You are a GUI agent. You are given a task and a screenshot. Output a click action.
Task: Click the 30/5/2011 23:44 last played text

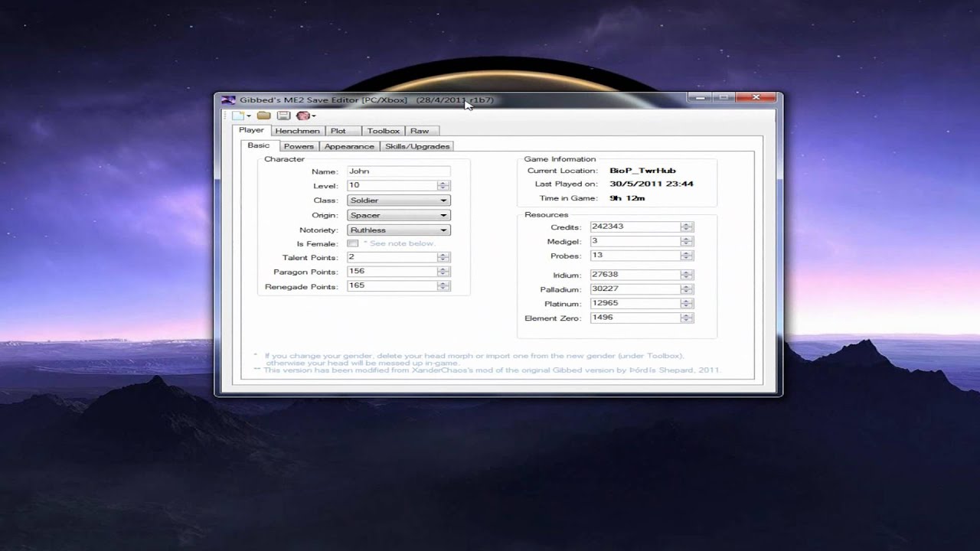(x=652, y=184)
